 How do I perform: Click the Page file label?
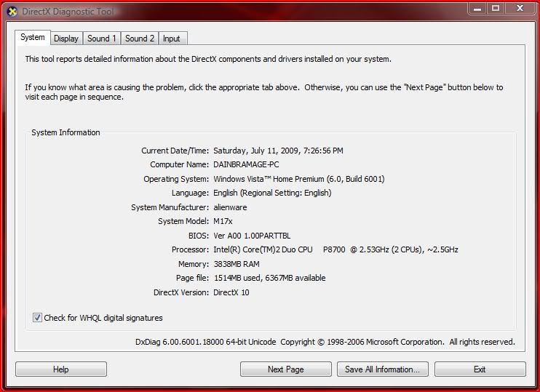pyautogui.click(x=193, y=278)
